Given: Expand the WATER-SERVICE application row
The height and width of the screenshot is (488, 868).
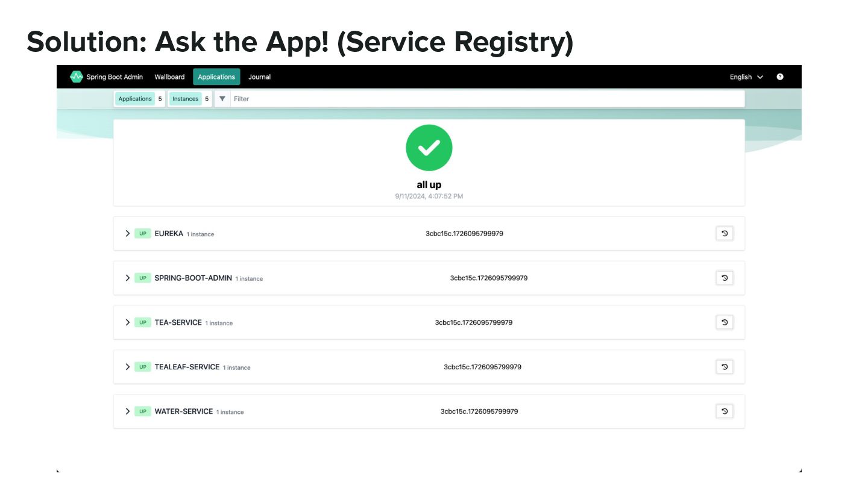Looking at the screenshot, I should pyautogui.click(x=127, y=411).
